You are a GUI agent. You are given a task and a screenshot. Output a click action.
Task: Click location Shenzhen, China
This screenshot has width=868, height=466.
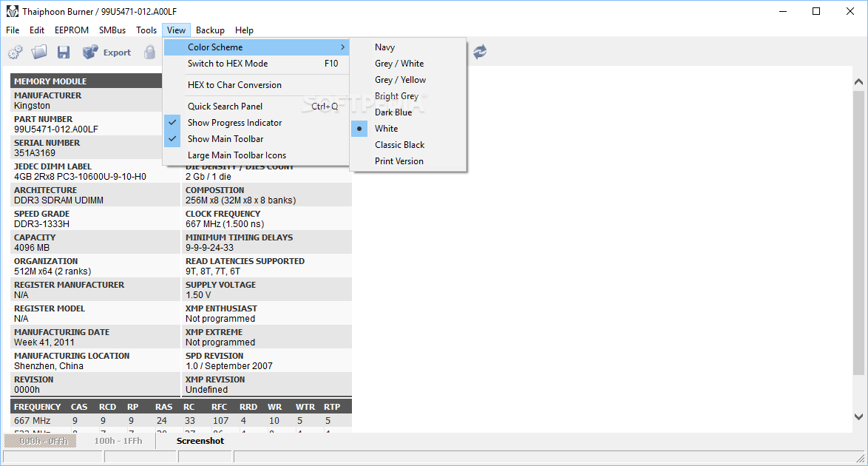click(49, 366)
